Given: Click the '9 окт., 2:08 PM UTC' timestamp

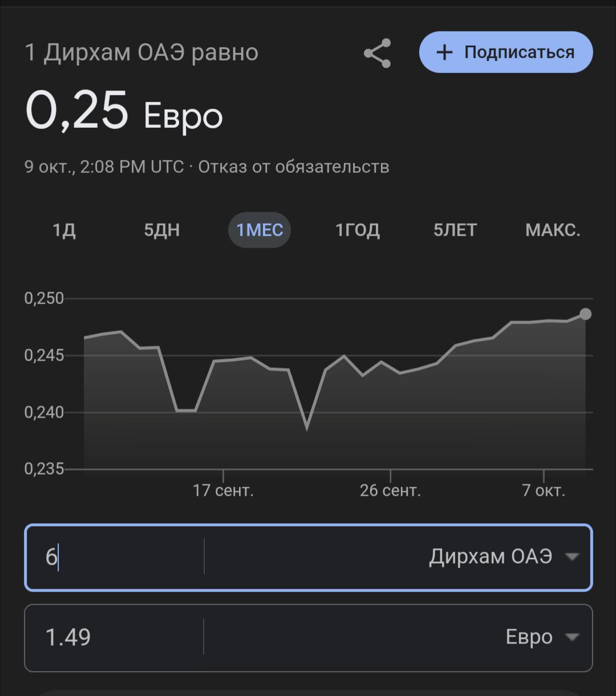Looking at the screenshot, I should (104, 167).
